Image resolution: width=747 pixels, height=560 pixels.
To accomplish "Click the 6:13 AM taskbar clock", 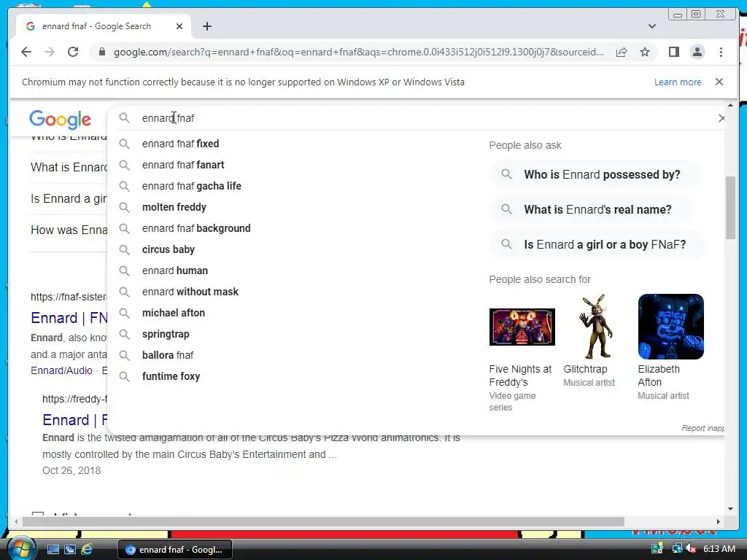I will pos(719,549).
